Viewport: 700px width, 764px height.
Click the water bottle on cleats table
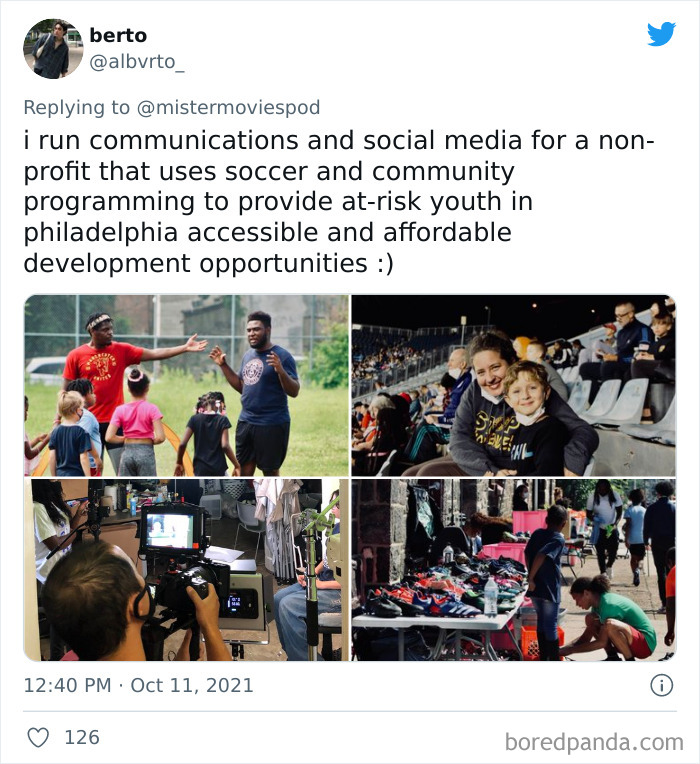tap(491, 597)
